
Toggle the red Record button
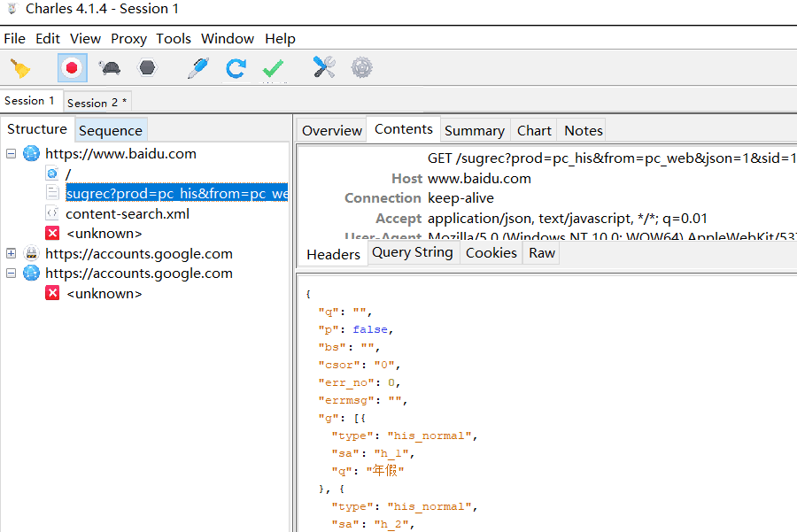[x=73, y=67]
